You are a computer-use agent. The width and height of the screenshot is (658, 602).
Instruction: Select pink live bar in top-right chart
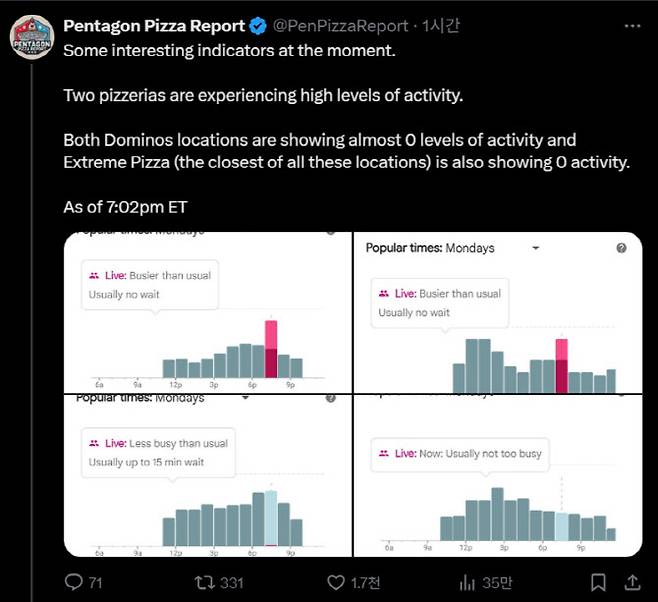[561, 366]
